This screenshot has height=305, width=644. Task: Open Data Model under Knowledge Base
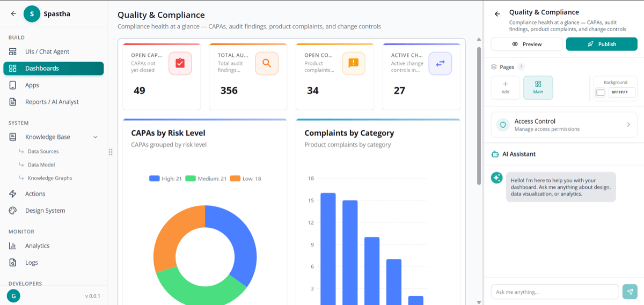click(x=41, y=165)
